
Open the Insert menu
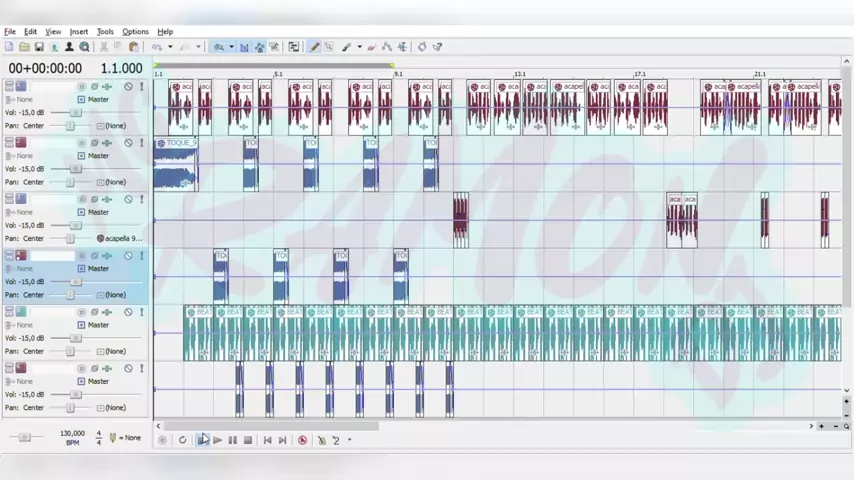click(x=78, y=32)
